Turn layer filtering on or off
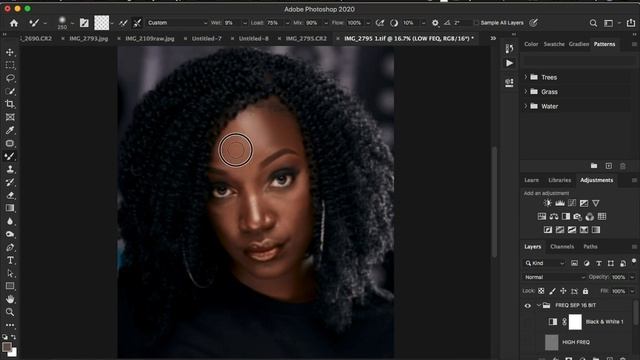The height and width of the screenshot is (360, 640). pos(634,261)
